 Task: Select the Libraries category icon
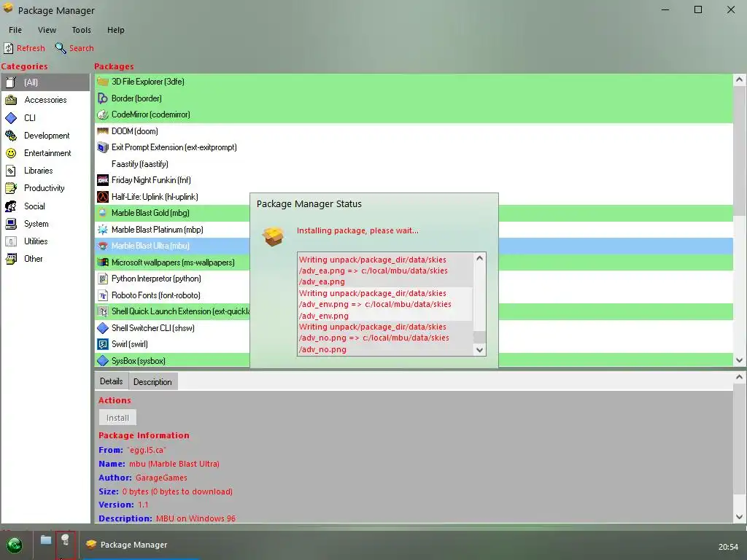pyautogui.click(x=11, y=171)
